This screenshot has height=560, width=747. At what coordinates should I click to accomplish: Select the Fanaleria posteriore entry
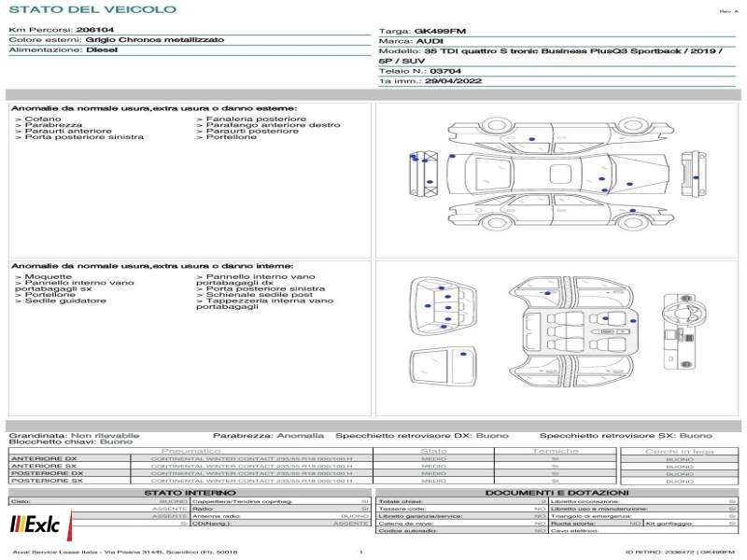(x=256, y=119)
